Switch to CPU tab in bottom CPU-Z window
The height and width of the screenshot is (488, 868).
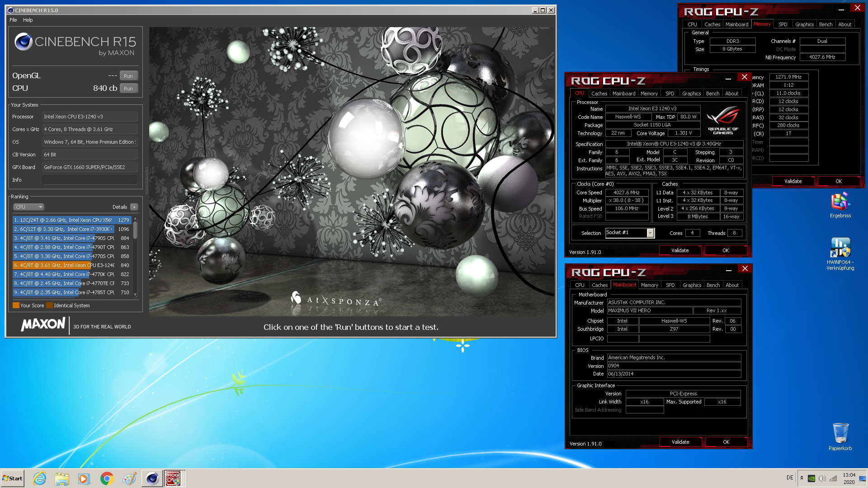pyautogui.click(x=580, y=285)
